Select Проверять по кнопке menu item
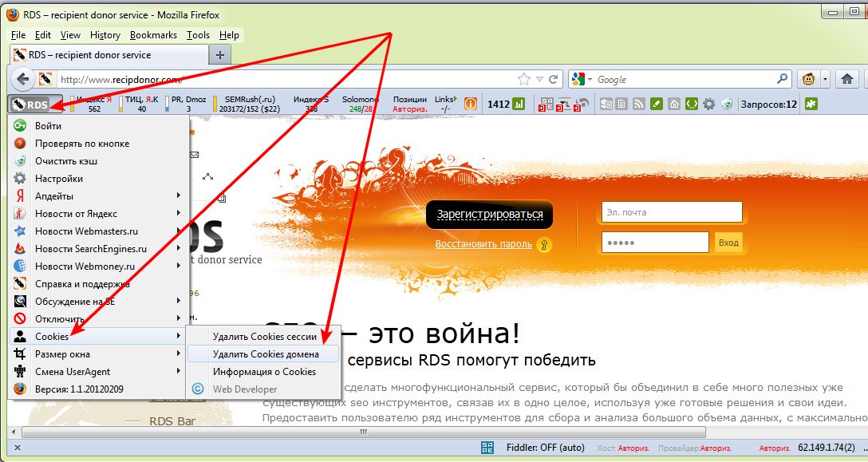 point(99,144)
